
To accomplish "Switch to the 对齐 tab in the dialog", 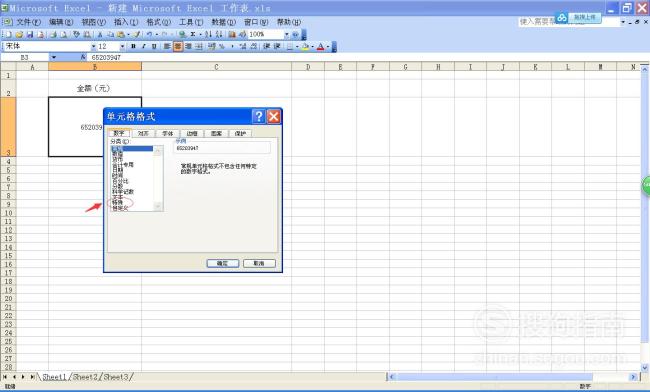I will tap(143, 133).
